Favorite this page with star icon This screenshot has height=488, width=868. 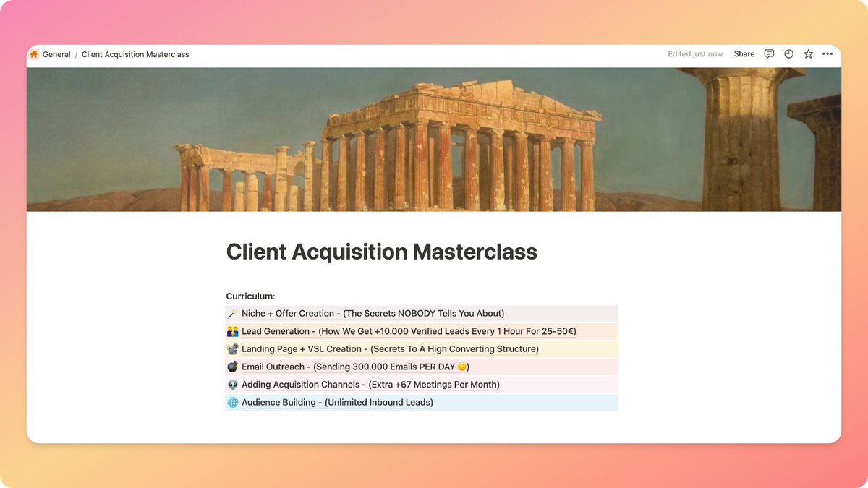click(808, 54)
